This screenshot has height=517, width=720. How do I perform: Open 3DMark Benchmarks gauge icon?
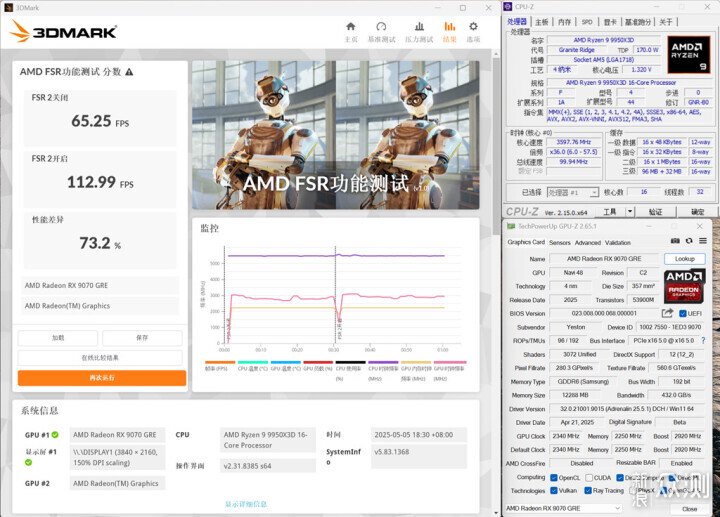pos(381,26)
